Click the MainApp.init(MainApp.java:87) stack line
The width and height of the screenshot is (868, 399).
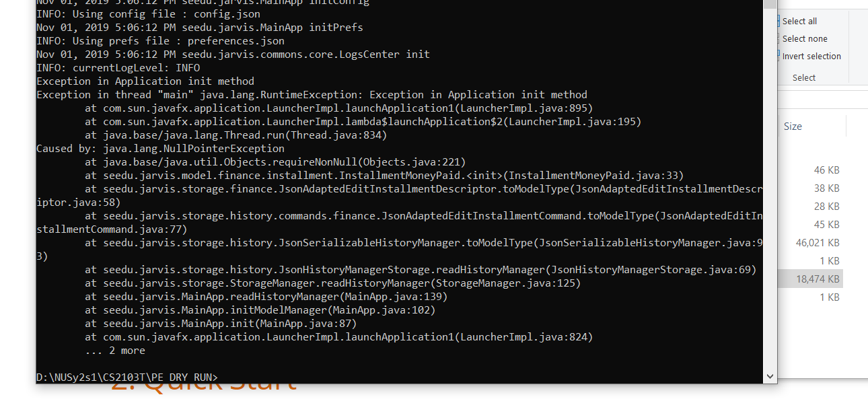221,324
